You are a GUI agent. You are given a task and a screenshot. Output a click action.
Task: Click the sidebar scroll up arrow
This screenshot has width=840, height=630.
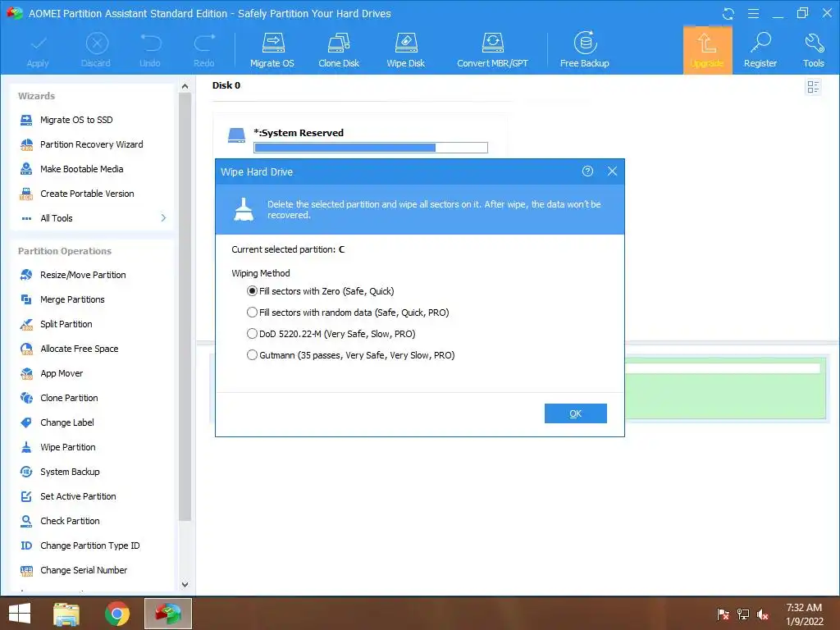coord(185,85)
